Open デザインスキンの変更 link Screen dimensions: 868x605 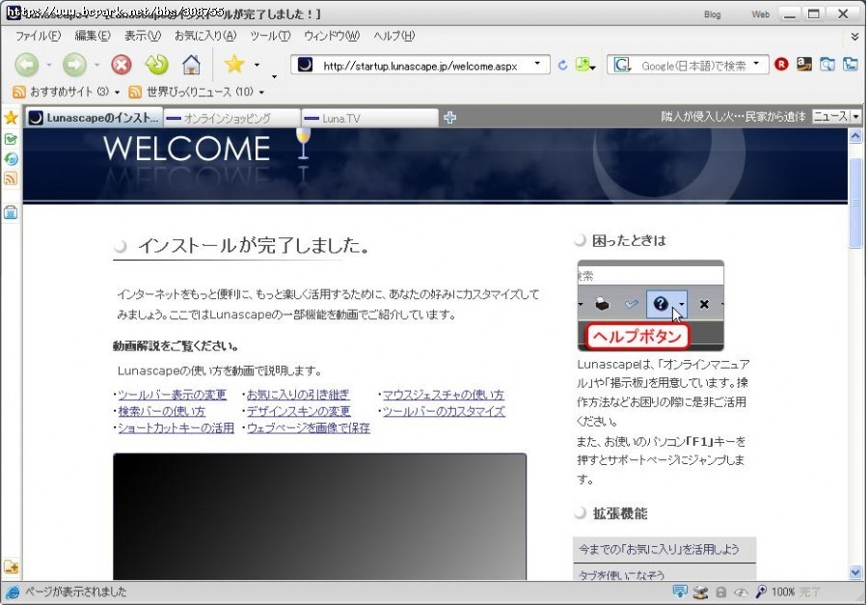pos(298,411)
